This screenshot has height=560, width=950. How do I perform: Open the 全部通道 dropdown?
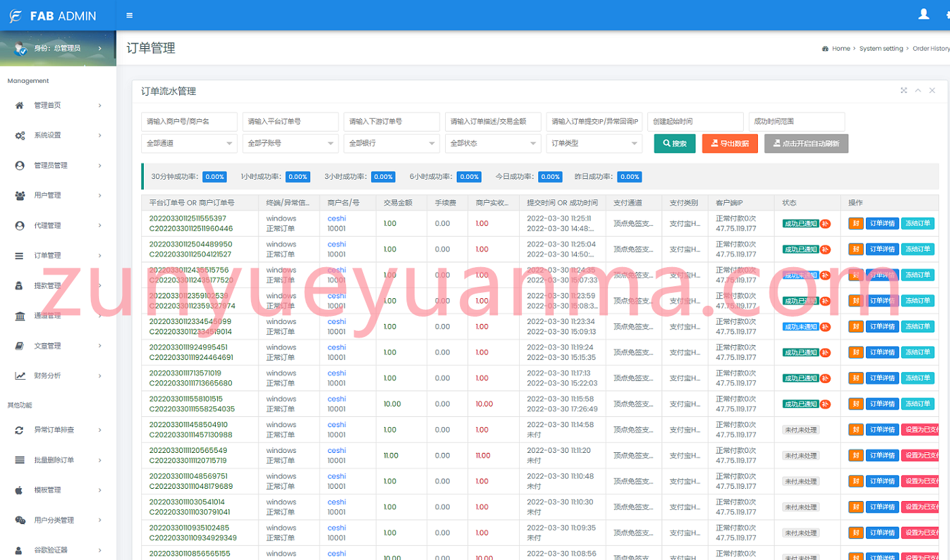click(189, 144)
